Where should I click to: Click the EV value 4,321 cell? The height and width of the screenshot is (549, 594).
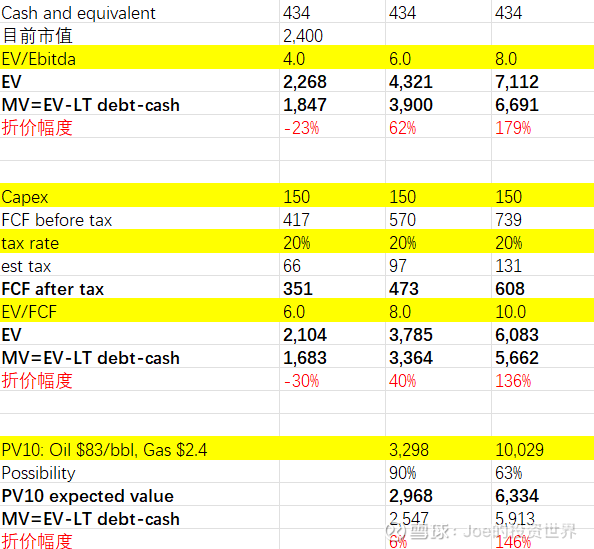(x=438, y=82)
